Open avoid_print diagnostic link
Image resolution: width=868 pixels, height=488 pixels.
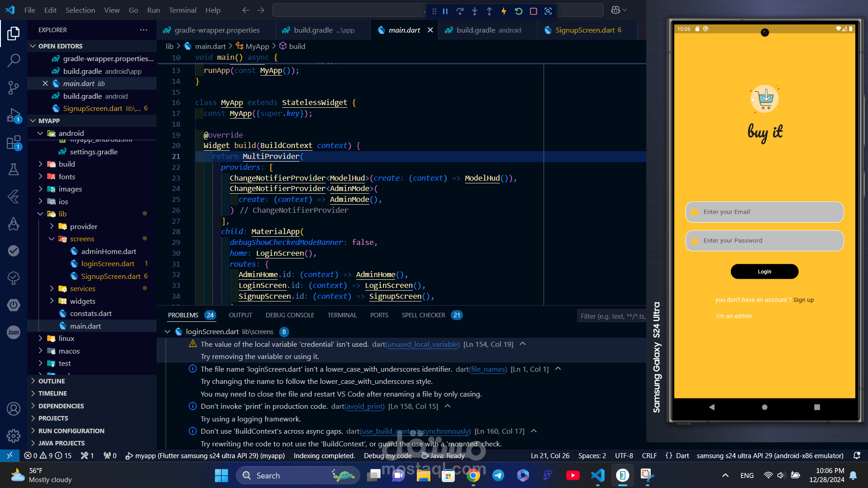(x=365, y=406)
